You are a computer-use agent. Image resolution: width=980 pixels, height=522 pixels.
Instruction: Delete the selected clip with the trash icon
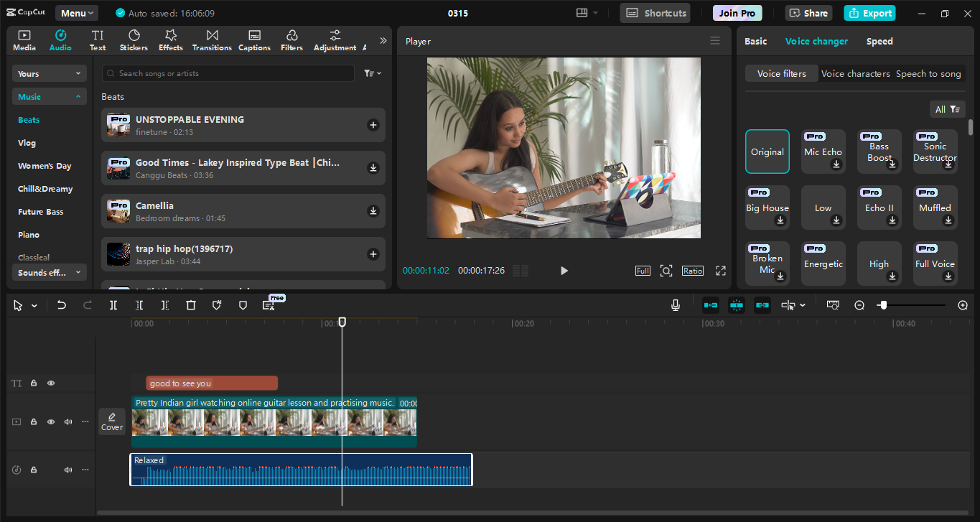point(190,304)
